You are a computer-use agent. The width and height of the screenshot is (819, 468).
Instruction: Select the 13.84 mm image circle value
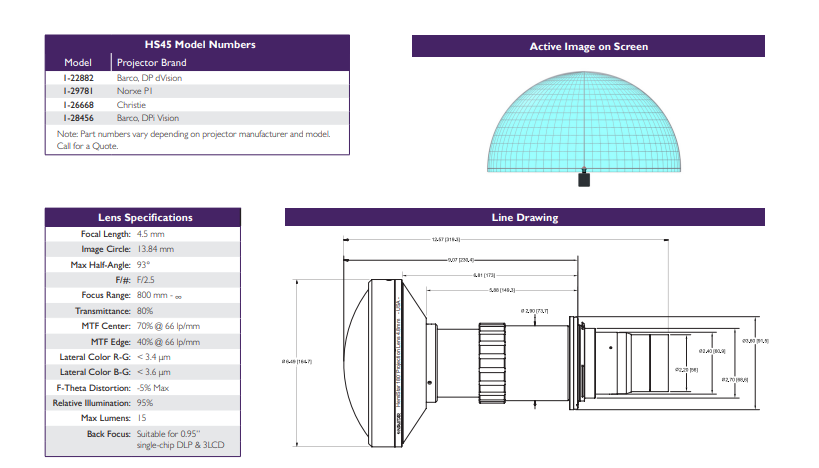(x=156, y=249)
